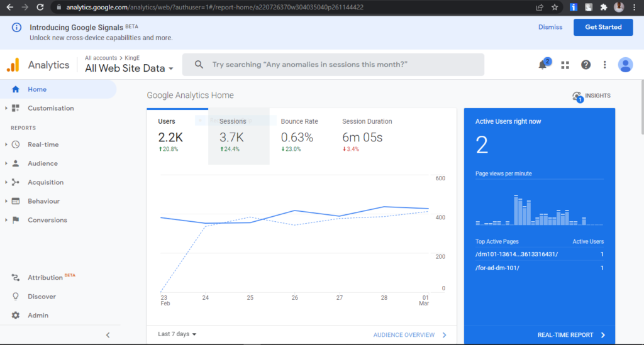
Task: Click the browser back arrow
Action: 10,7
